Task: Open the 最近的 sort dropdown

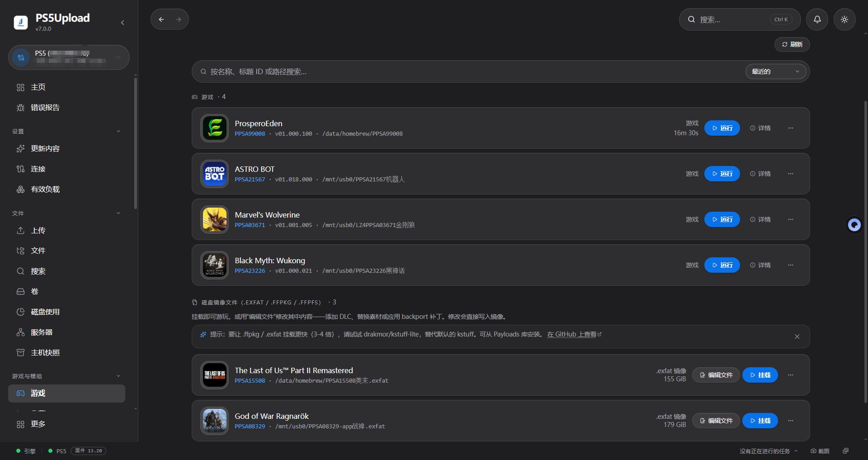Action: [x=776, y=71]
